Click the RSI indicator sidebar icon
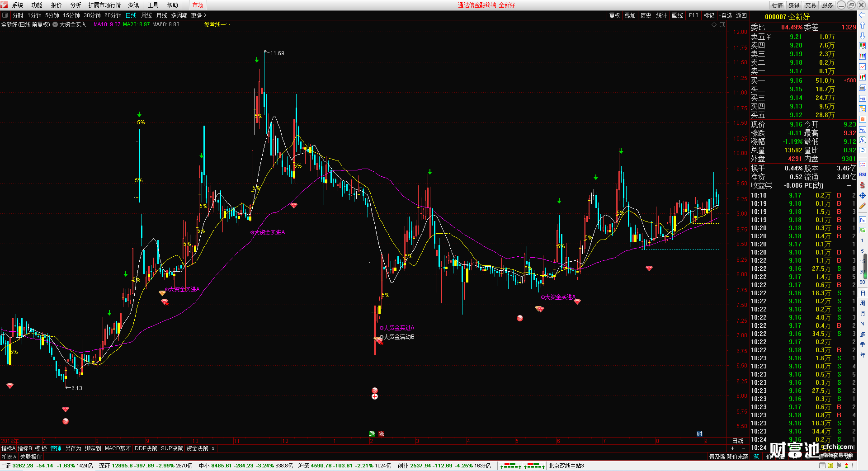The width and height of the screenshot is (868, 471). coord(863,174)
